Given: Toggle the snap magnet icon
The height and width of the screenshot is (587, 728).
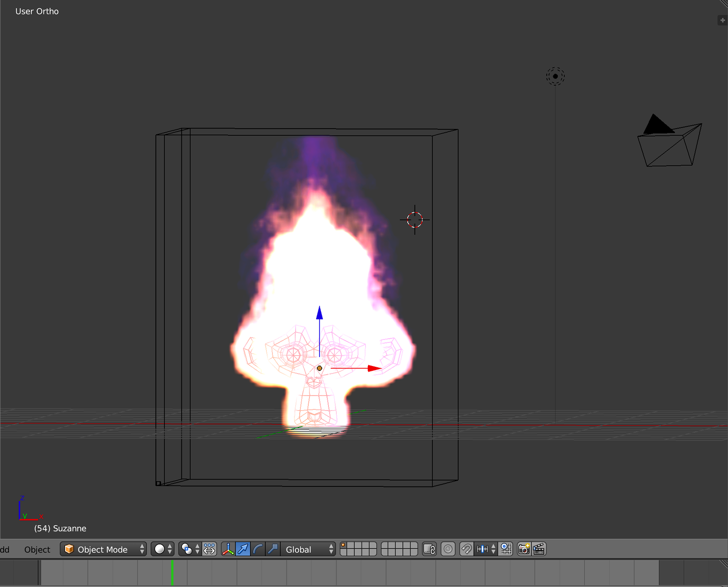Looking at the screenshot, I should pos(466,549).
